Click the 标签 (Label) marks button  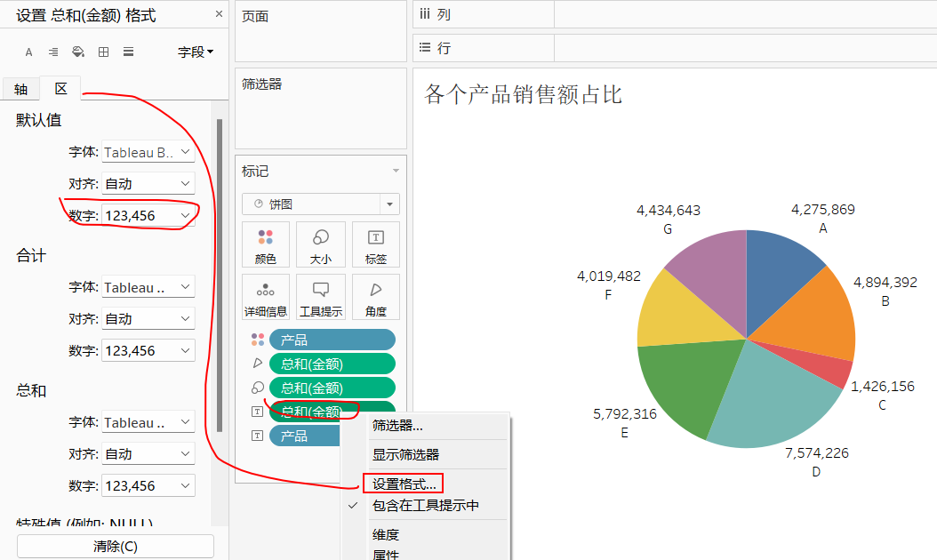[375, 245]
